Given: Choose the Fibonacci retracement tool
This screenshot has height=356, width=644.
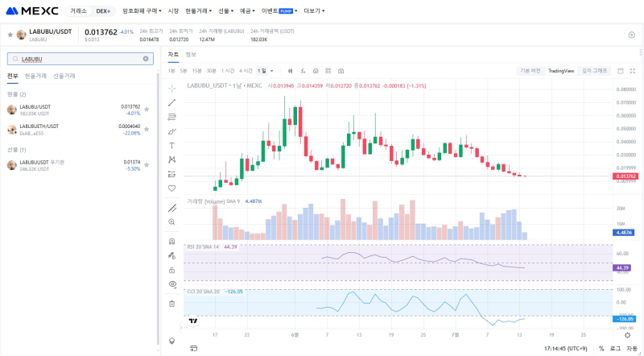Looking at the screenshot, I should click(x=172, y=117).
